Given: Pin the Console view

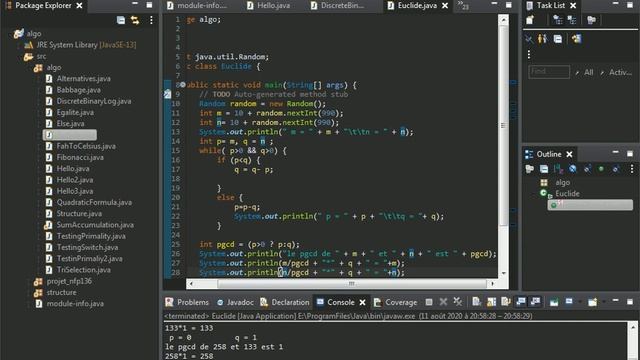Looking at the screenshot, I should coord(554,302).
